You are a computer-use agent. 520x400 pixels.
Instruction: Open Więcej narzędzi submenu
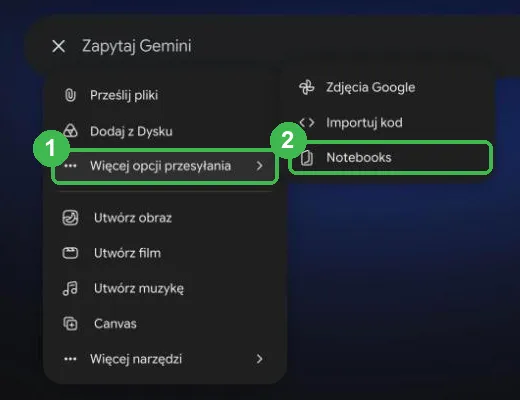(165, 359)
